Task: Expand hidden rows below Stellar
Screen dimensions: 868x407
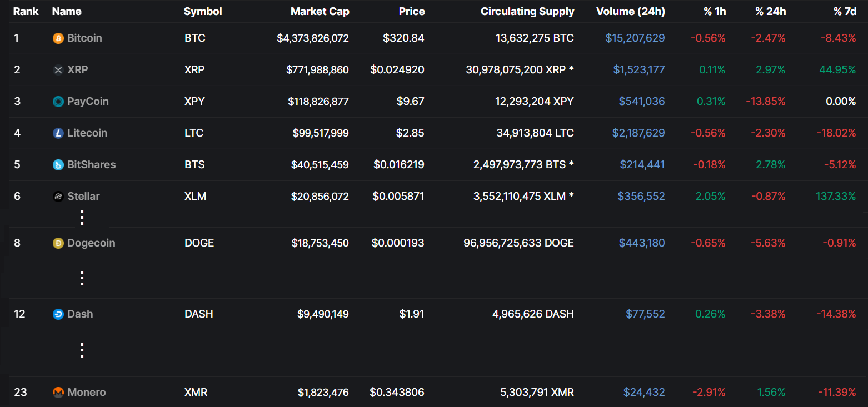Action: click(82, 218)
